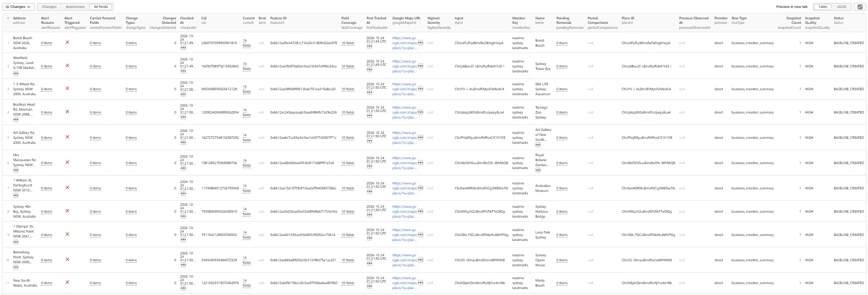Open Google Maps link for Sydney Tower Eye

click(x=405, y=66)
